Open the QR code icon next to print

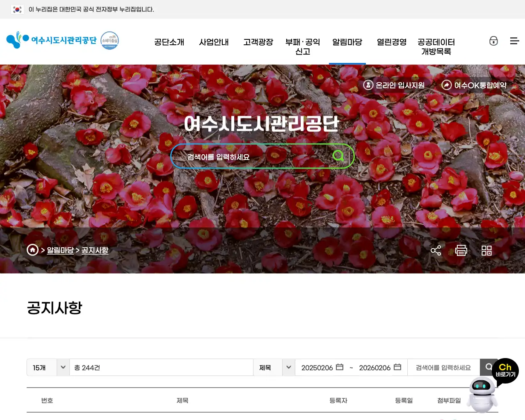point(486,250)
